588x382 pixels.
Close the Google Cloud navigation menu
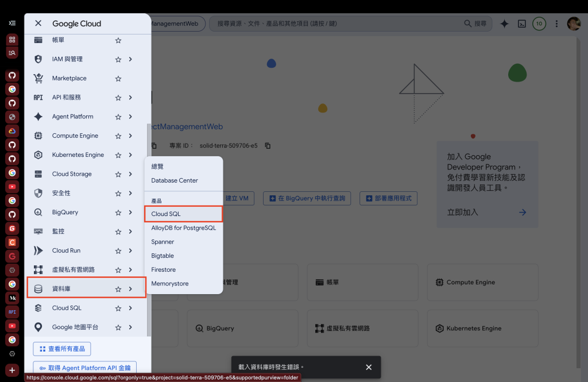pos(38,24)
